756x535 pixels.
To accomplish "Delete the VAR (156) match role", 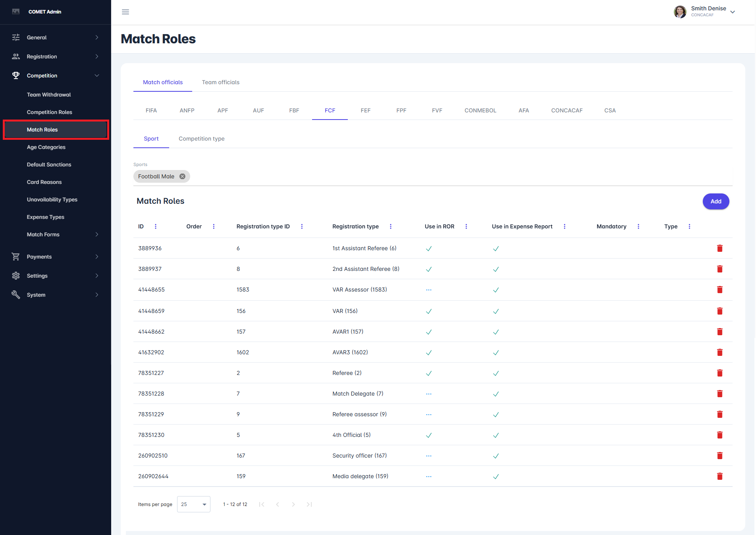I will point(719,311).
